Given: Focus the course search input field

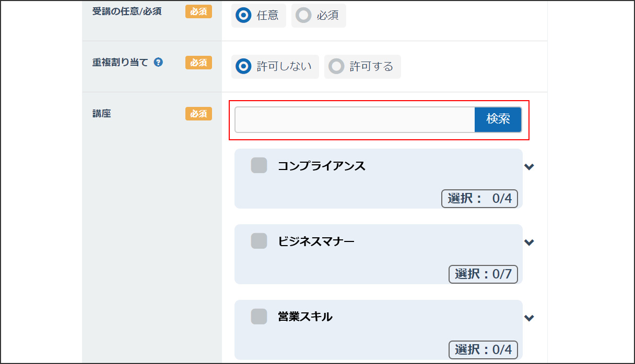Looking at the screenshot, I should click(x=355, y=119).
